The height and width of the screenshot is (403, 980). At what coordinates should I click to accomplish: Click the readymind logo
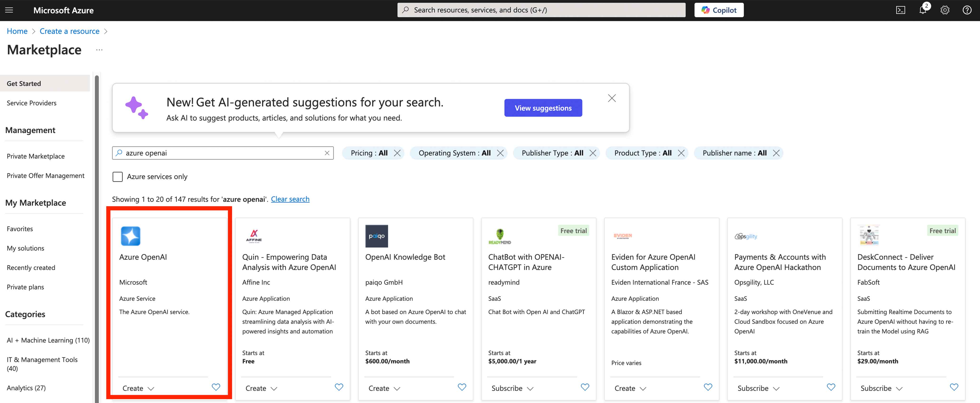click(500, 236)
